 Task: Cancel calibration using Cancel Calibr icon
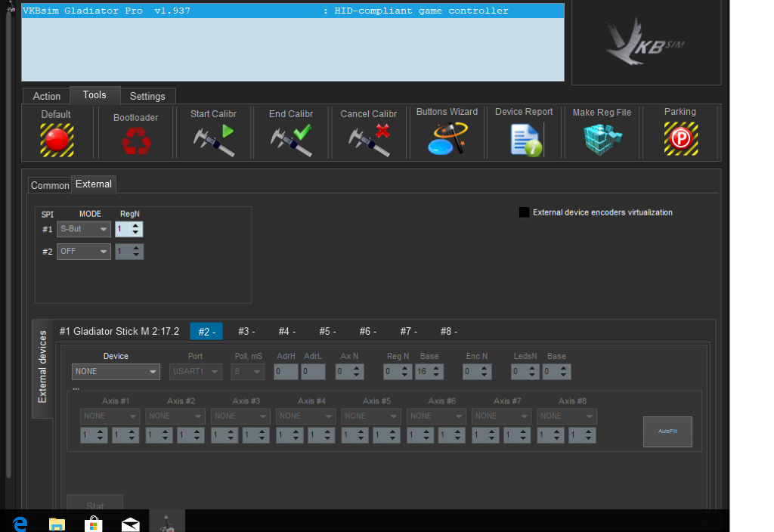point(369,141)
